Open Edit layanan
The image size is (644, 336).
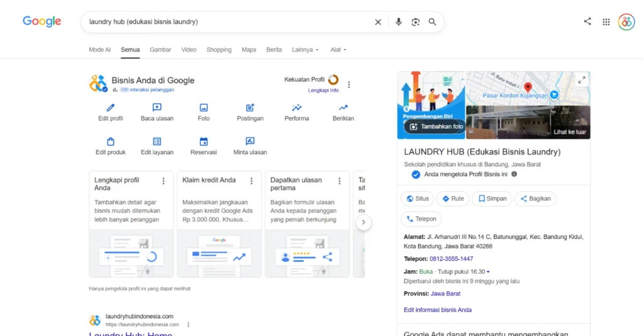pyautogui.click(x=157, y=146)
